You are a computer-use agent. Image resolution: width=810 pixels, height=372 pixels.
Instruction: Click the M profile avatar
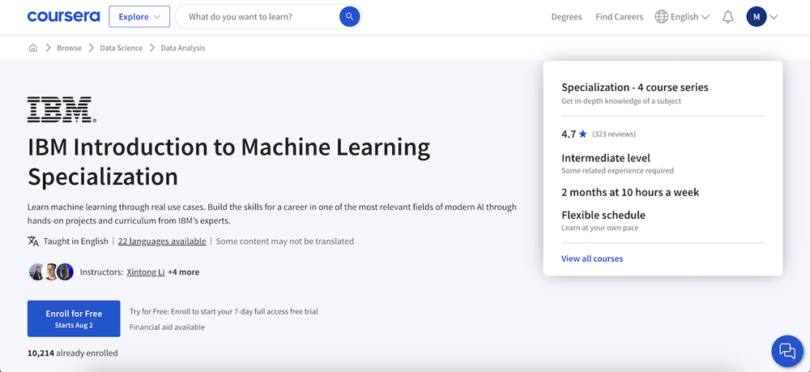pyautogui.click(x=756, y=17)
